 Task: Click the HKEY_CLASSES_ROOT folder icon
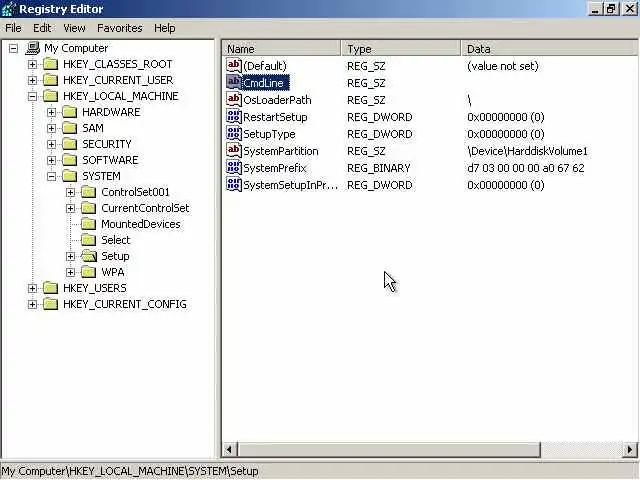click(x=51, y=64)
